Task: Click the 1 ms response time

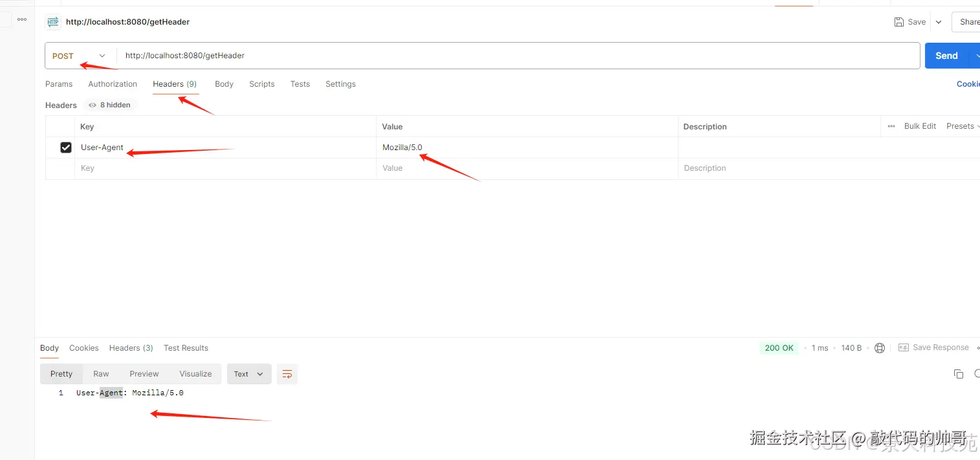Action: click(x=820, y=348)
